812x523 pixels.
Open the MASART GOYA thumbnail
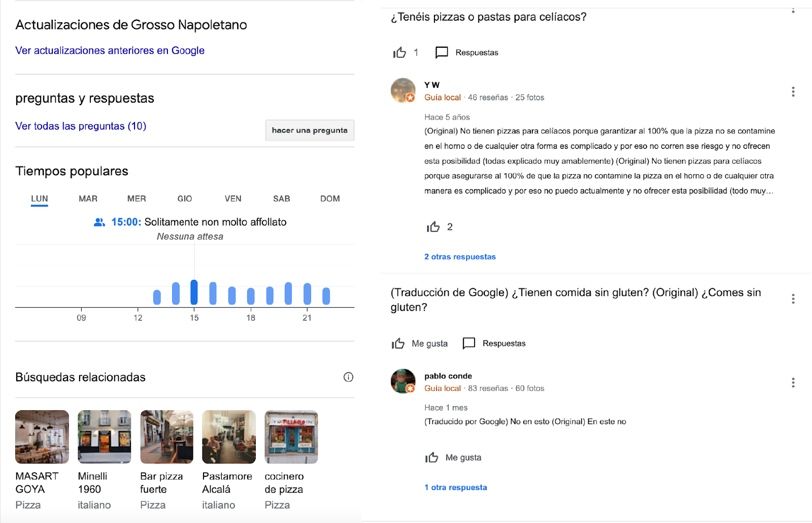(x=42, y=437)
